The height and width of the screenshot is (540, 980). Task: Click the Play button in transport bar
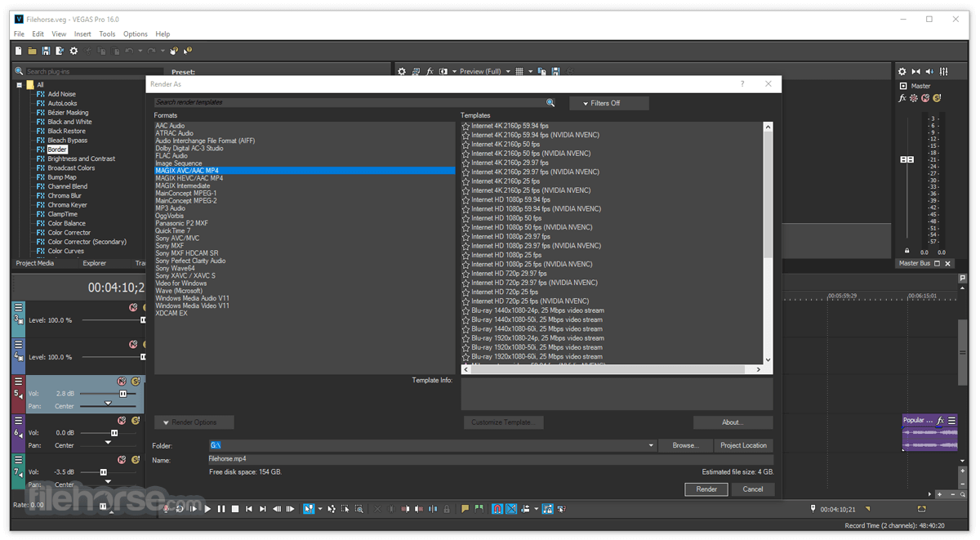pyautogui.click(x=207, y=509)
